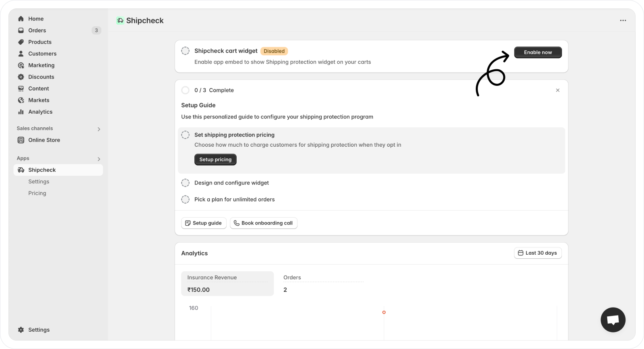The image size is (644, 349).
Task: Open the chat support bubble
Action: [613, 320]
